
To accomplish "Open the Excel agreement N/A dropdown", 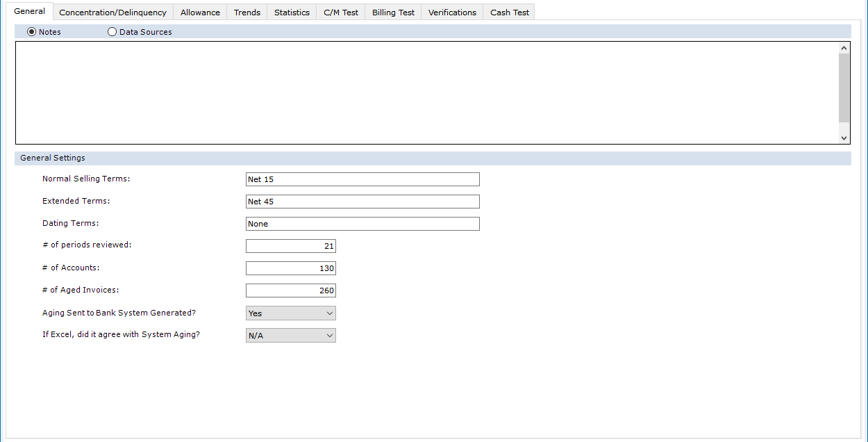I will click(x=291, y=336).
